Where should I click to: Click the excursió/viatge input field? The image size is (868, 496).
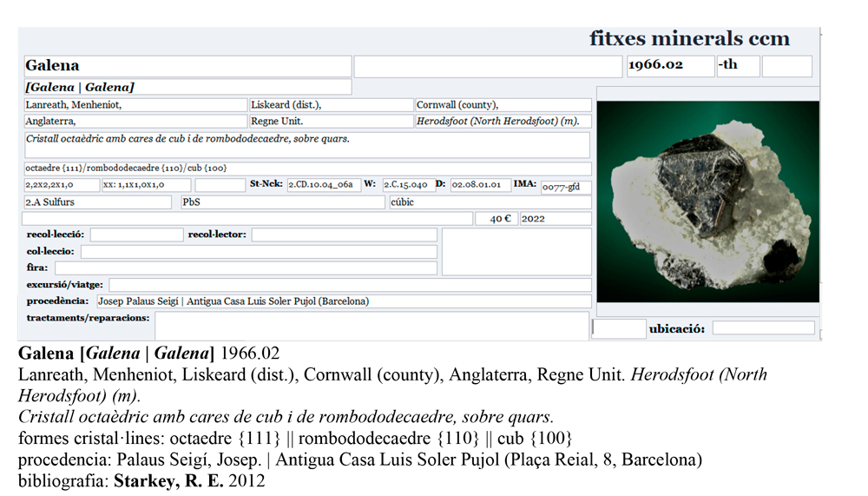(x=351, y=286)
